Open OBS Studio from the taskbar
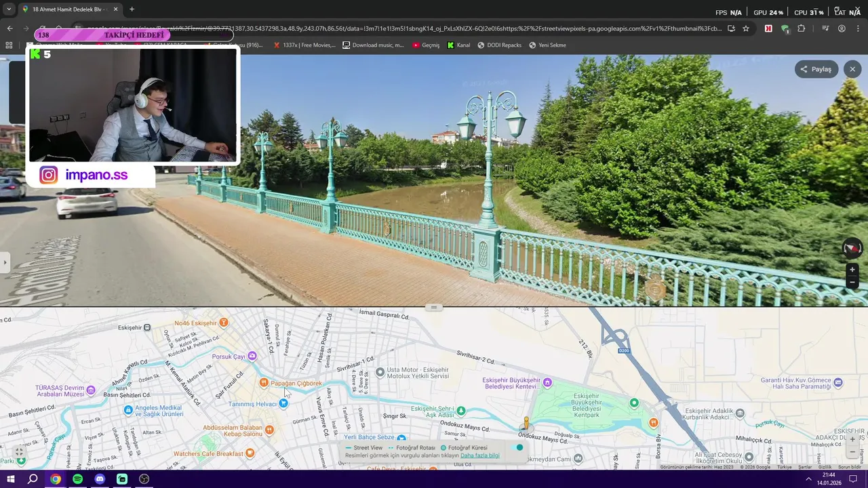The image size is (868, 488). pos(144,479)
